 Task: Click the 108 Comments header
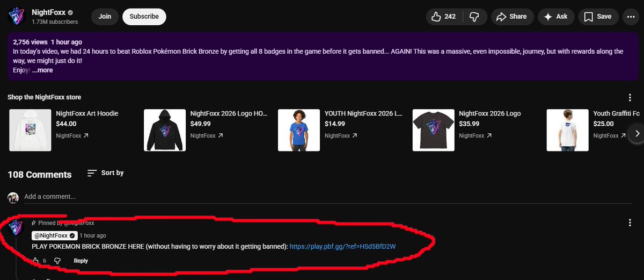[40, 175]
